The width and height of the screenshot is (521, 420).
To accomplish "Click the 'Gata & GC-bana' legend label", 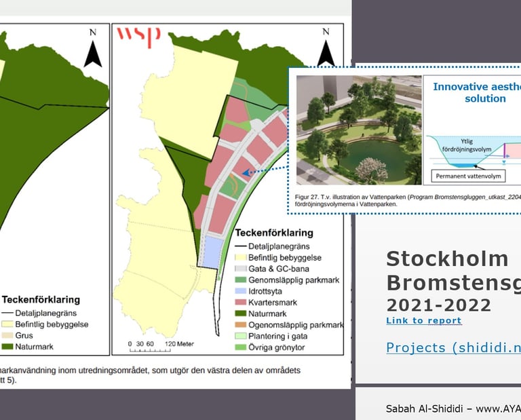I will [279, 269].
